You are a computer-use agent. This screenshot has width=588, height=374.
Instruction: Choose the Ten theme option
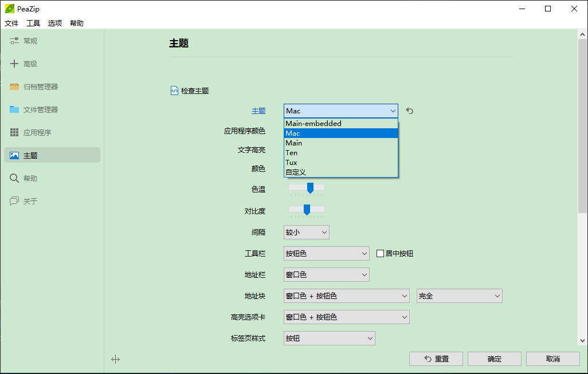[341, 152]
